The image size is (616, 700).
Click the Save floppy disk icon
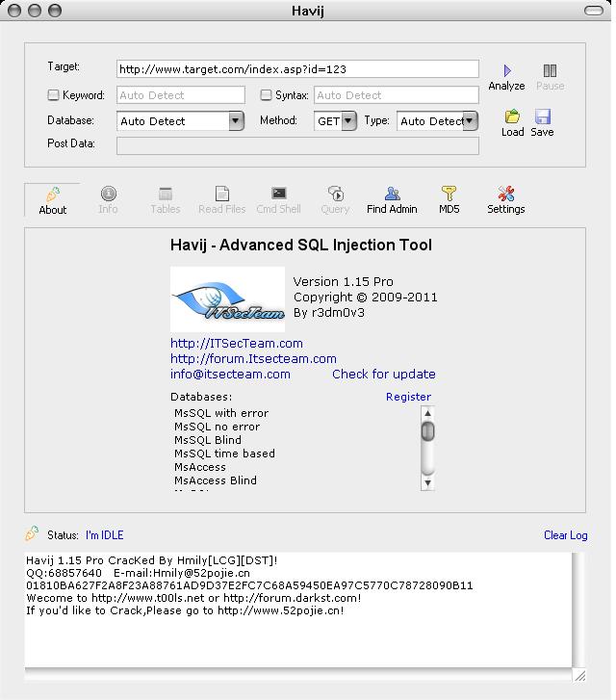pyautogui.click(x=542, y=117)
